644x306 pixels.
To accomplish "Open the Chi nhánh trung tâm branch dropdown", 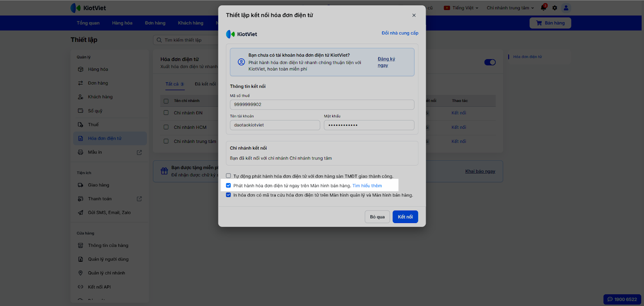I will pyautogui.click(x=510, y=8).
